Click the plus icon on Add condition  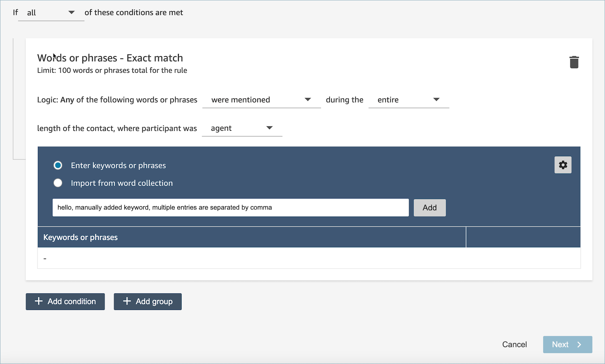click(38, 301)
